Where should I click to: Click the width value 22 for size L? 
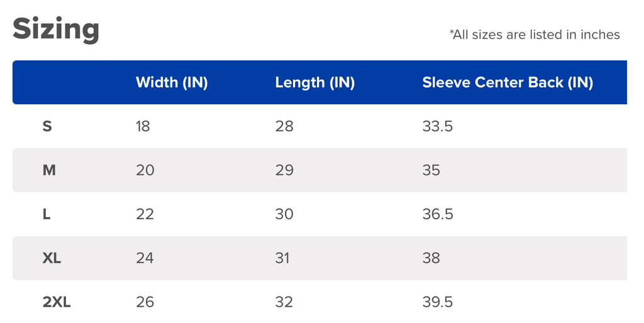tap(145, 214)
